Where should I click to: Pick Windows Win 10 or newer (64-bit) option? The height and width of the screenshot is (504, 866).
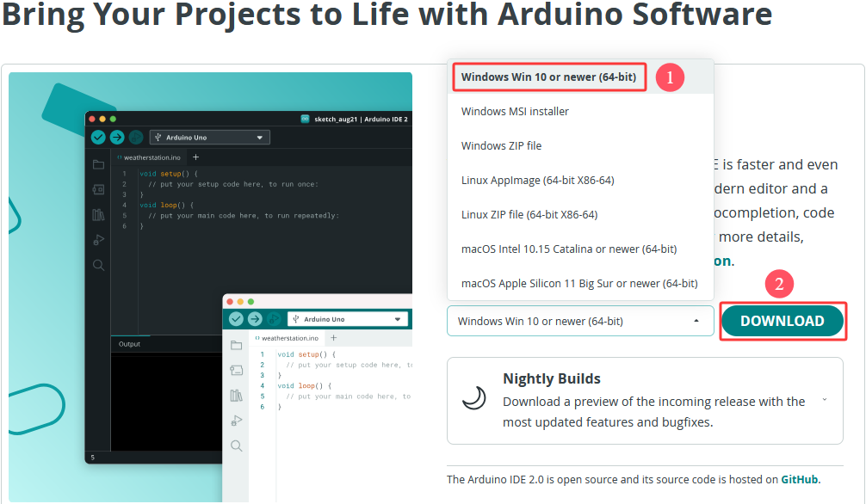point(548,77)
